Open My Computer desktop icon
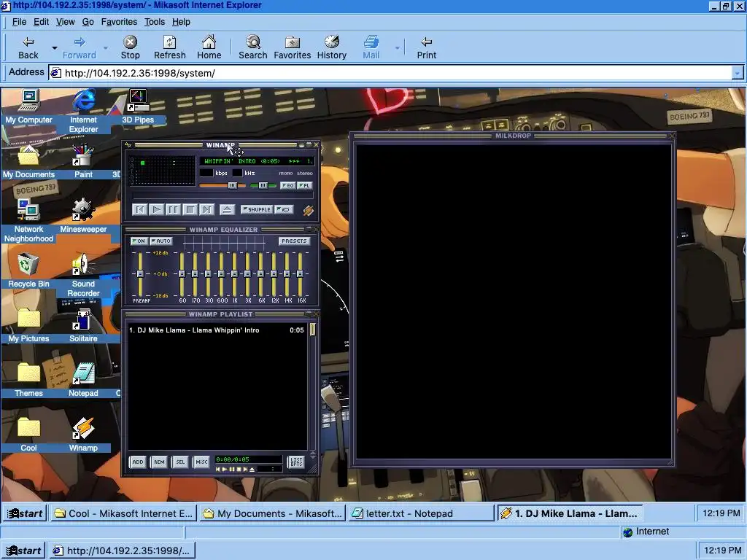Viewport: 747px width, 560px height. (28, 106)
